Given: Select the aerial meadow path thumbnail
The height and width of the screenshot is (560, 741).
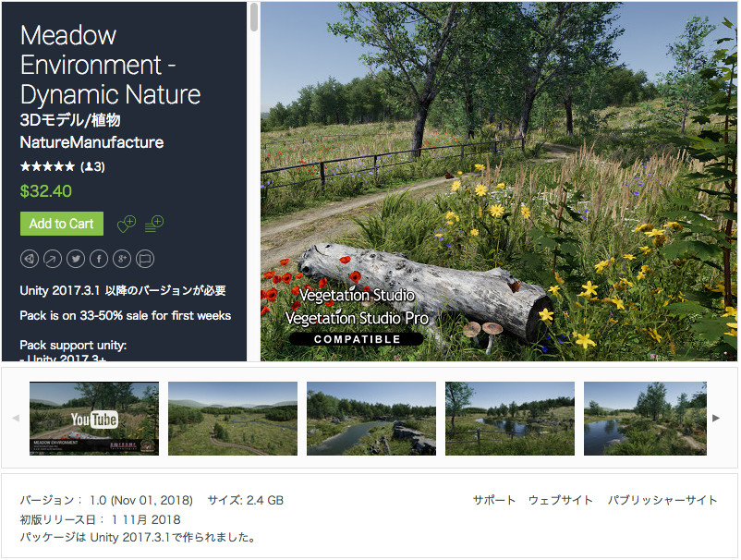Looking at the screenshot, I should [233, 419].
